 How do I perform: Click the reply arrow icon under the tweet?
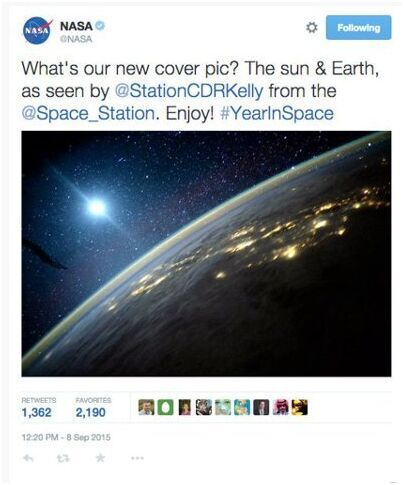(x=28, y=458)
